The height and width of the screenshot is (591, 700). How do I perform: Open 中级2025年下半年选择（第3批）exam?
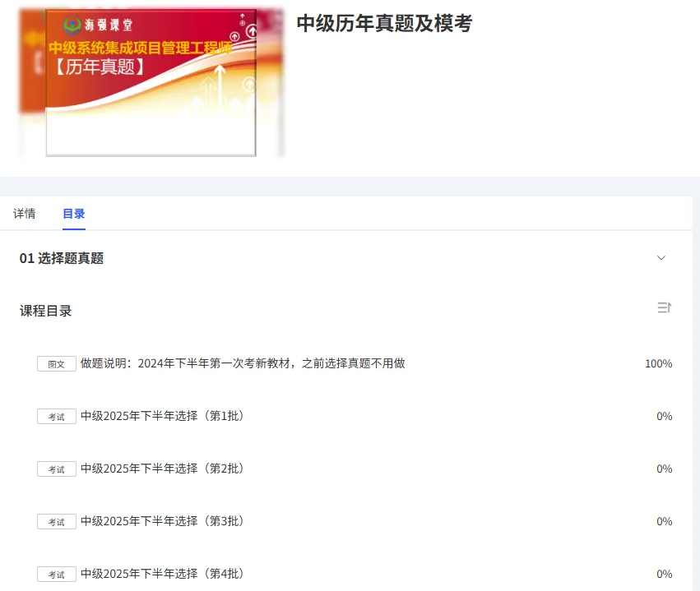pos(163,521)
